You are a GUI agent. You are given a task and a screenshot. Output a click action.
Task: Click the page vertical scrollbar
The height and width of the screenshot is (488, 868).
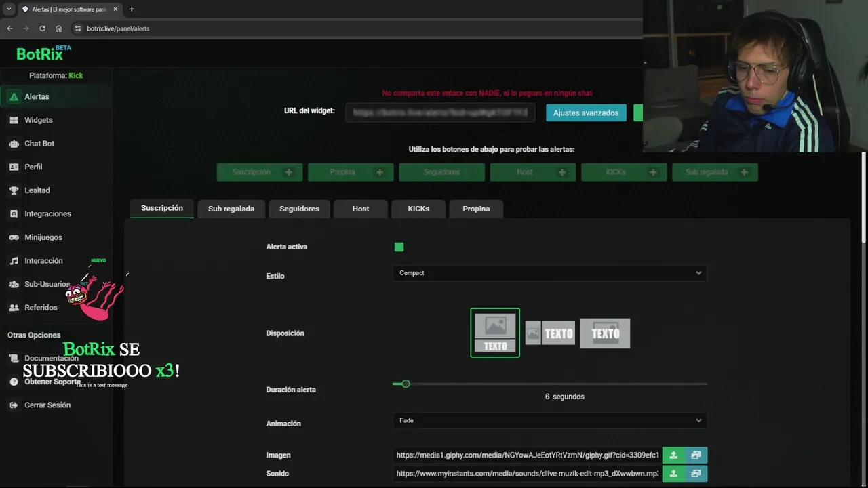864,197
